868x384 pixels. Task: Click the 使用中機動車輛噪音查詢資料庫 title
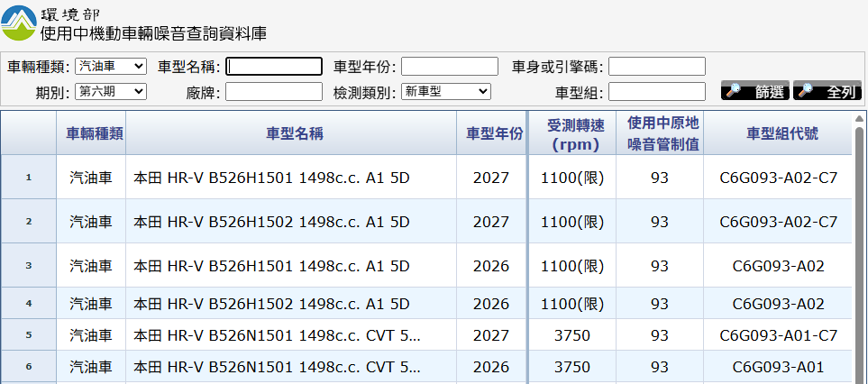153,33
